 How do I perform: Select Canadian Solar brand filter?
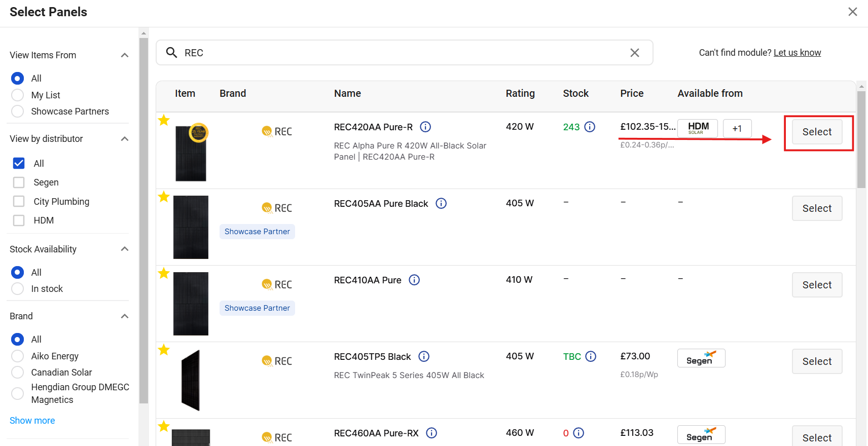[18, 373]
